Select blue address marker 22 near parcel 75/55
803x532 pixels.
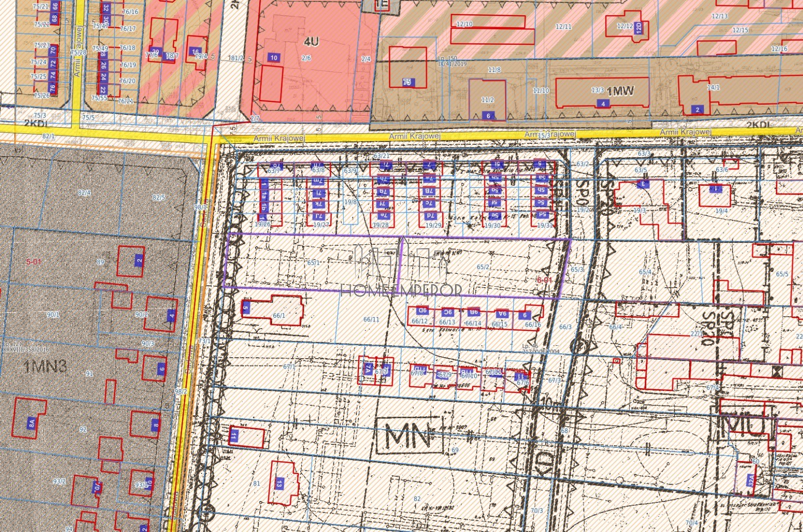coord(104,90)
